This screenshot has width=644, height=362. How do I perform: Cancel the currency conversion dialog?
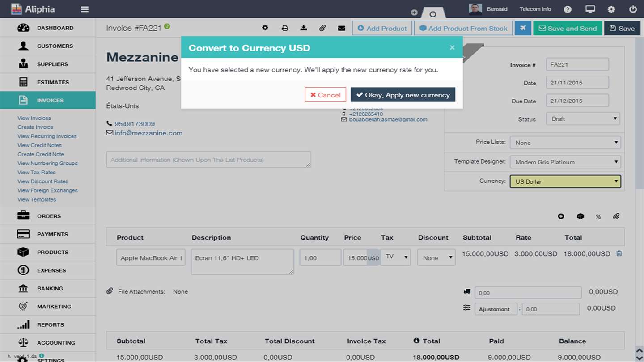326,95
